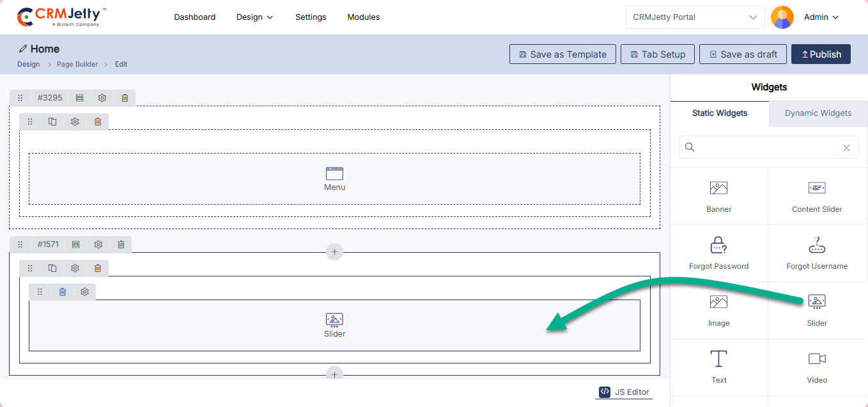This screenshot has width=868, height=407.
Task: Click layout icon next to #3295
Action: pyautogui.click(x=79, y=98)
